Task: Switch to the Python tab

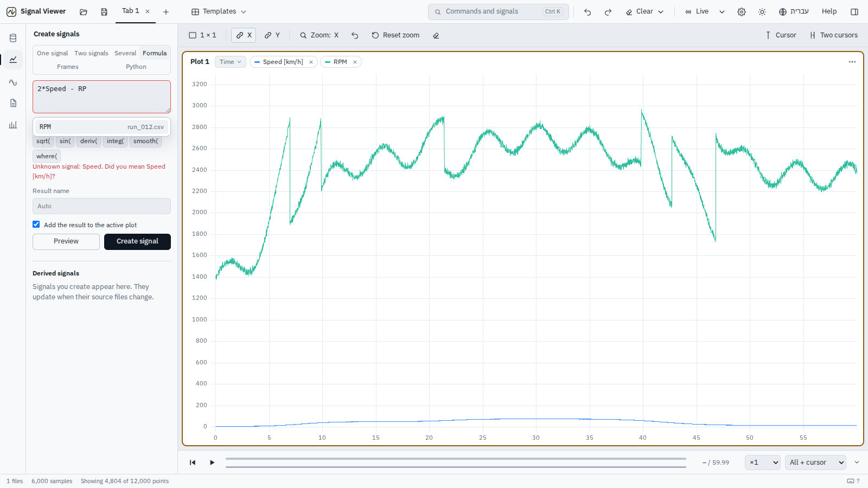Action: pyautogui.click(x=136, y=67)
